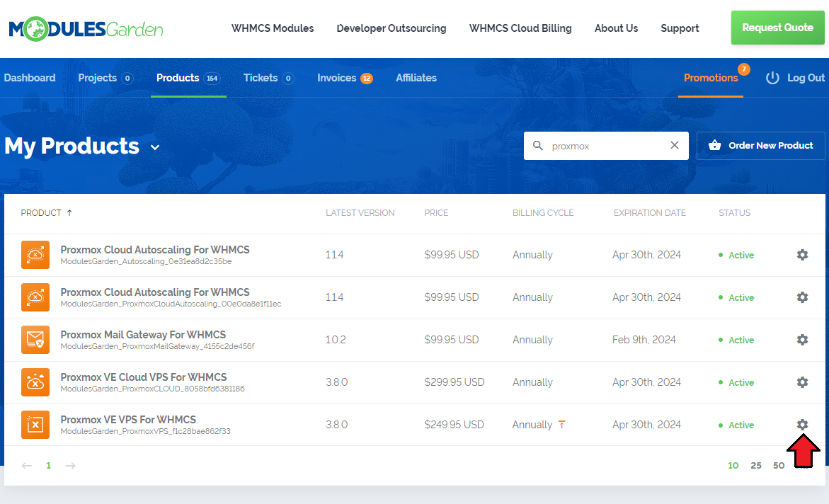829x504 pixels.
Task: Switch to Affiliates tab
Action: pos(416,78)
